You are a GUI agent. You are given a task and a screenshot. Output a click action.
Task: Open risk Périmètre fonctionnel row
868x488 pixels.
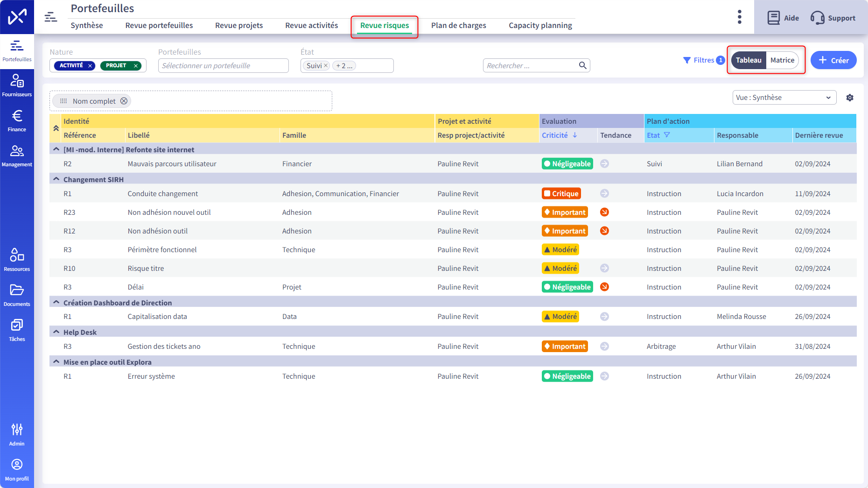pyautogui.click(x=162, y=250)
